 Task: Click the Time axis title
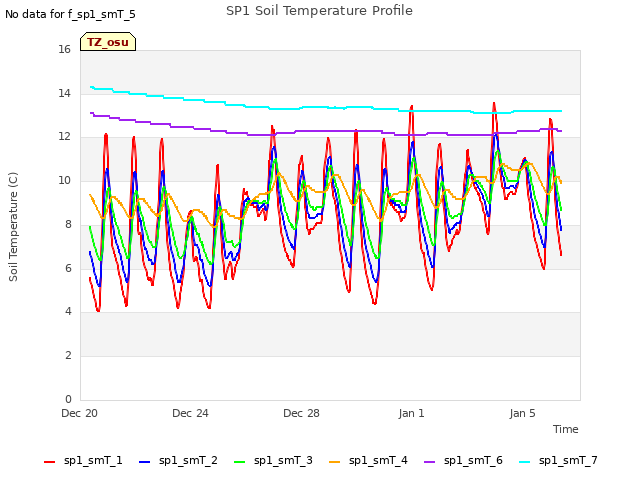tap(565, 429)
